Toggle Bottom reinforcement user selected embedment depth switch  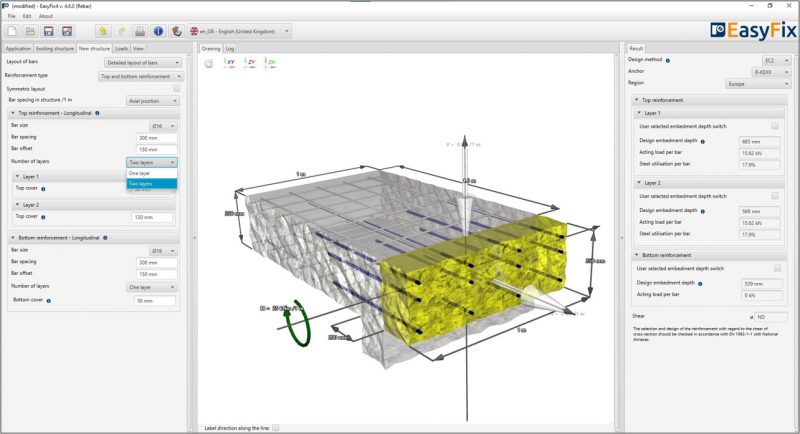[777, 268]
